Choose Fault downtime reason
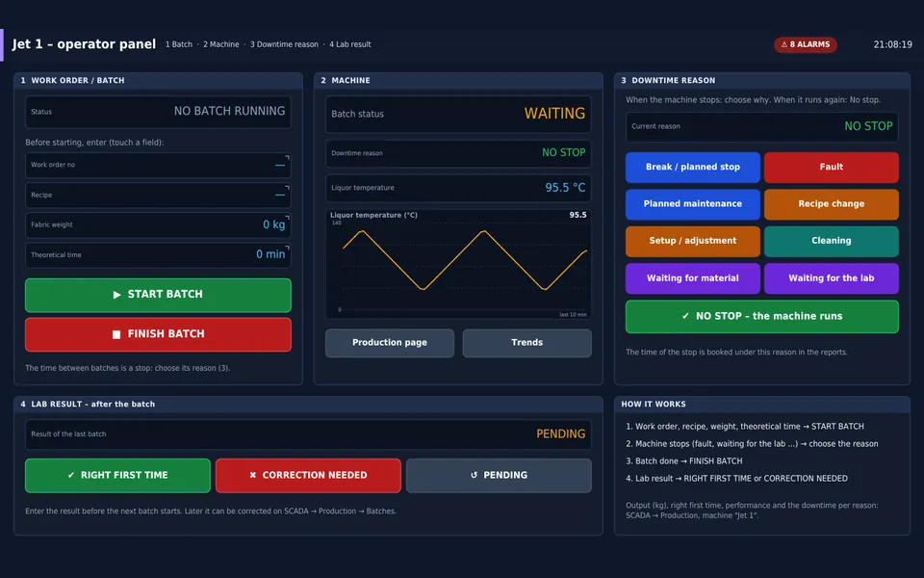The height and width of the screenshot is (578, 924). click(832, 168)
